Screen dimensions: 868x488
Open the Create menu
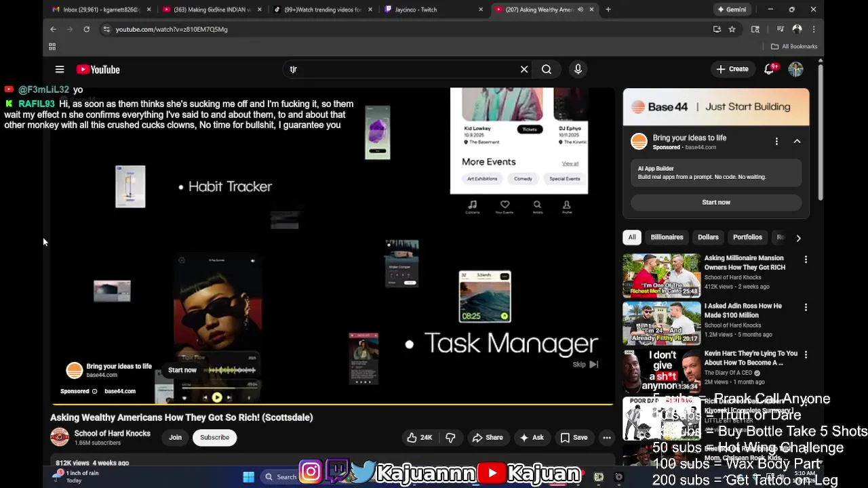click(x=732, y=69)
